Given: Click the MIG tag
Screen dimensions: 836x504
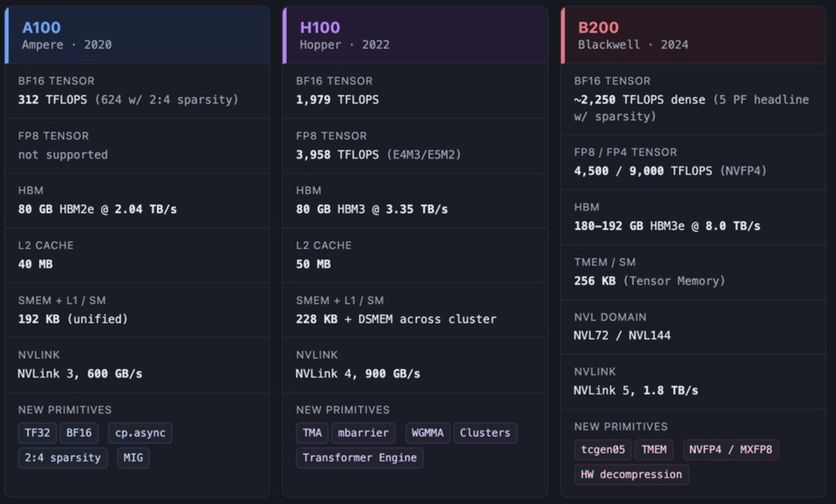Looking at the screenshot, I should (133, 458).
